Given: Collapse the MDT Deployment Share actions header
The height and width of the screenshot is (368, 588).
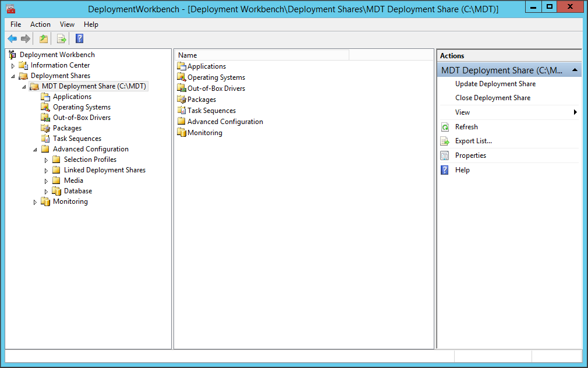Looking at the screenshot, I should [x=575, y=70].
